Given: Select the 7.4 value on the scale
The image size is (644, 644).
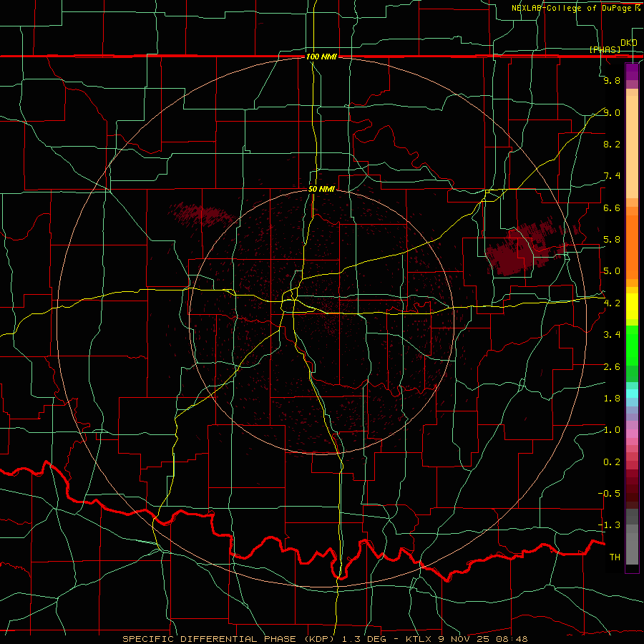Looking at the screenshot, I should [612, 176].
